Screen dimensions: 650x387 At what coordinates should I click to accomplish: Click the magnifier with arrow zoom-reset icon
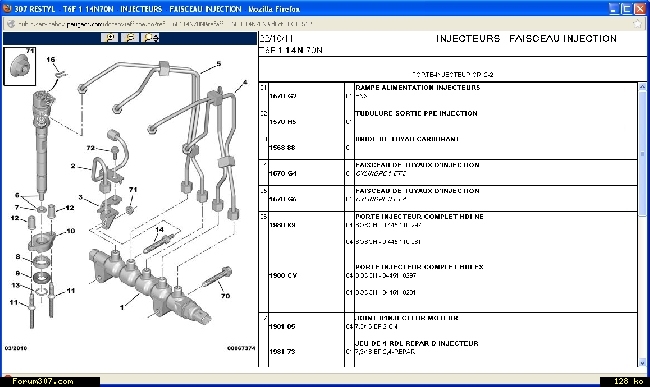(x=150, y=38)
